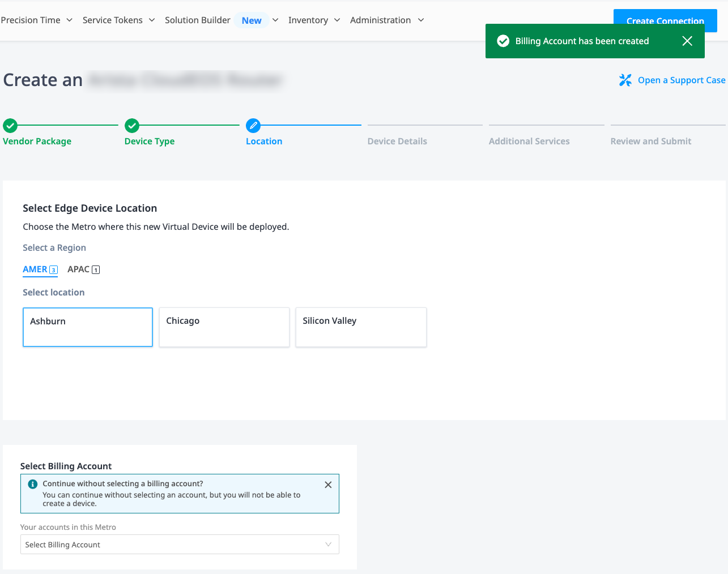The height and width of the screenshot is (574, 728).
Task: Click the APAC location count badge
Action: 96,270
